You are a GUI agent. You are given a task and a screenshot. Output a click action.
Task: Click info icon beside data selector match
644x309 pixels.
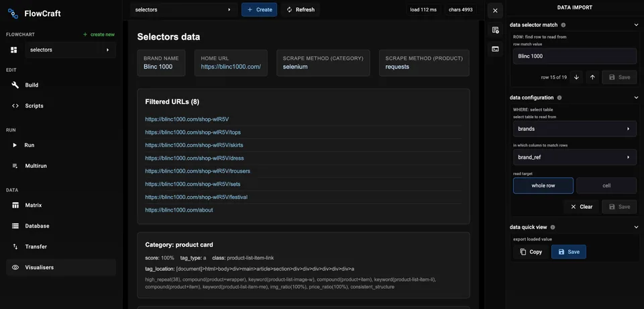pos(563,25)
